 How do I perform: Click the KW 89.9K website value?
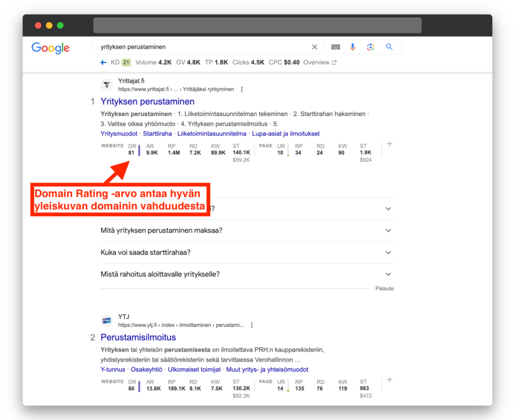coord(218,153)
